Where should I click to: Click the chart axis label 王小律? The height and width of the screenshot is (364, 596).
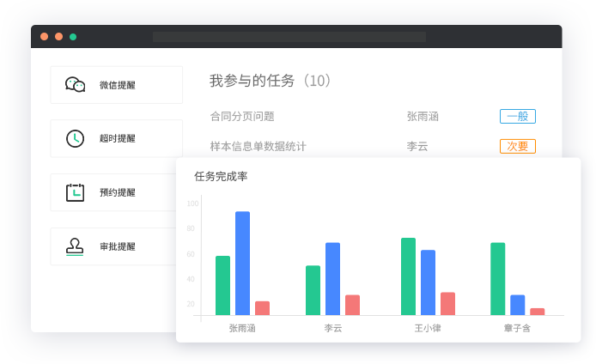click(x=428, y=328)
